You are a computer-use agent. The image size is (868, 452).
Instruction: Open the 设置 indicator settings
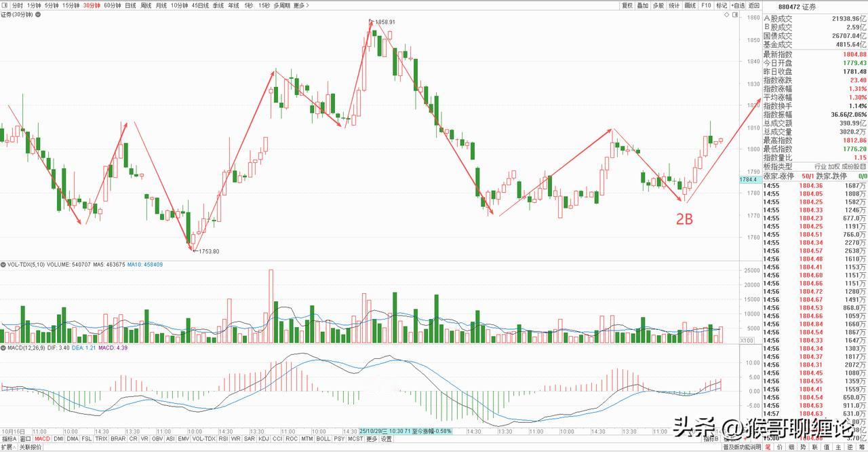pyautogui.click(x=387, y=438)
